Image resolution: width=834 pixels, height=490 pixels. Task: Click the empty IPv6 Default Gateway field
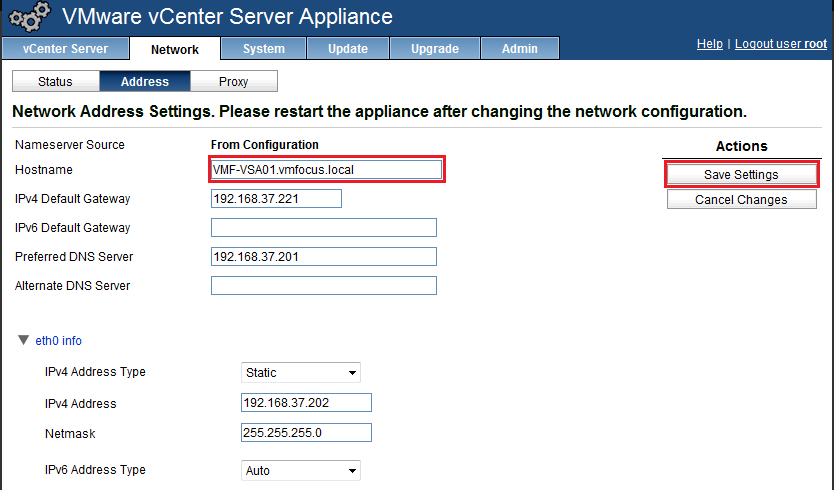click(x=323, y=228)
